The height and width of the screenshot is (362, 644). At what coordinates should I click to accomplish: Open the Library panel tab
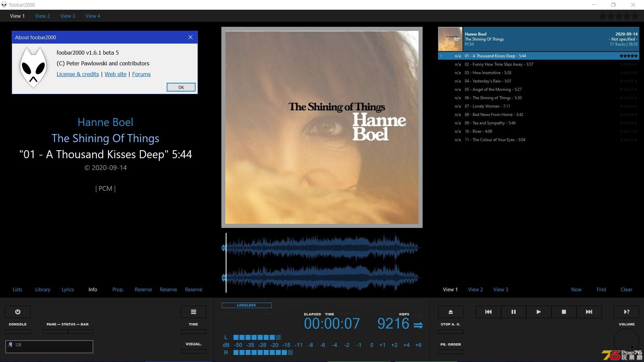click(43, 290)
